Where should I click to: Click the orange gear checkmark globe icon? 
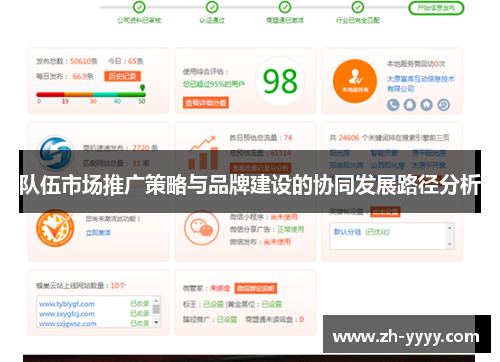(x=55, y=228)
